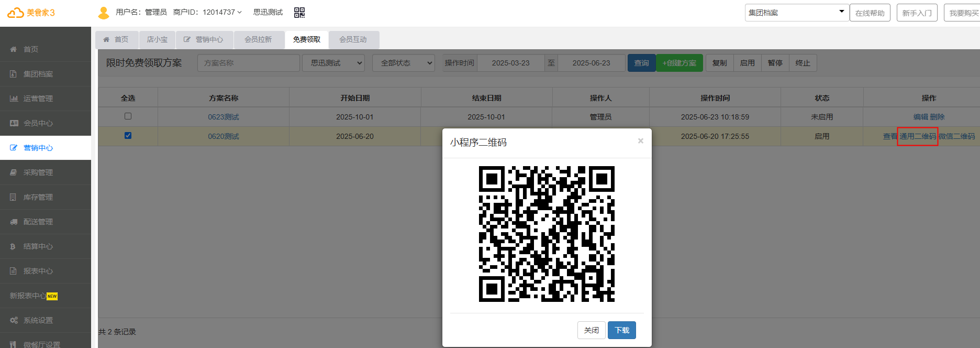Click the 会员中心 card icon
980x348 pixels.
tap(14, 123)
